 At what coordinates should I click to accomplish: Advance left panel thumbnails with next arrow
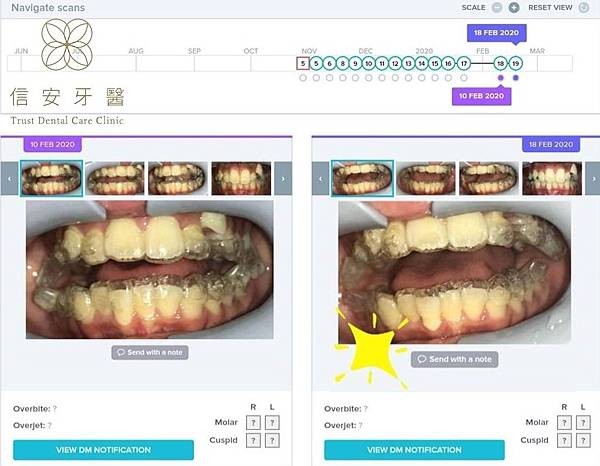click(x=282, y=179)
